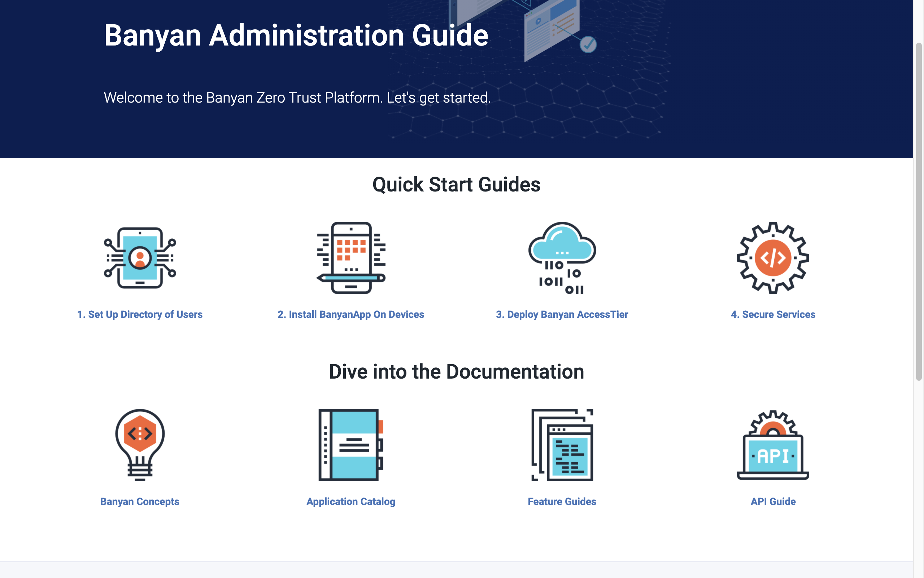Screen dimensions: 924x578
Task: Open the API Guide link
Action: (x=773, y=501)
